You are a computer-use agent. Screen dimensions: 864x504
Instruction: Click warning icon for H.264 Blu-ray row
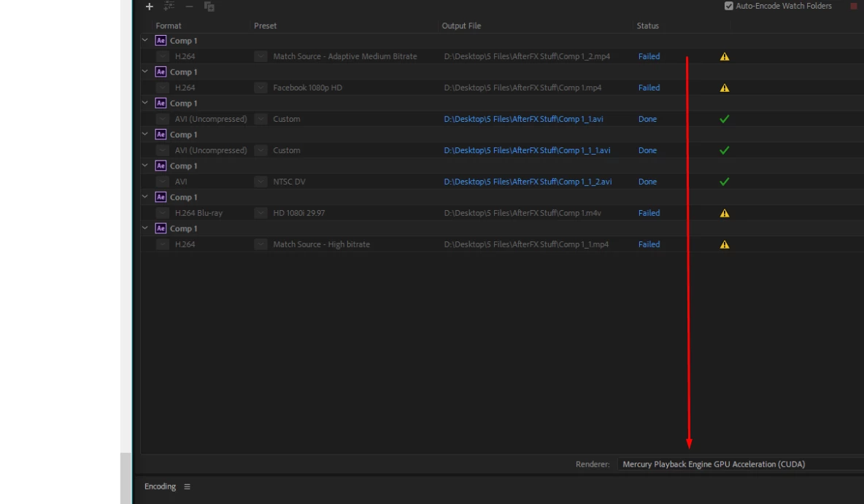[725, 213]
